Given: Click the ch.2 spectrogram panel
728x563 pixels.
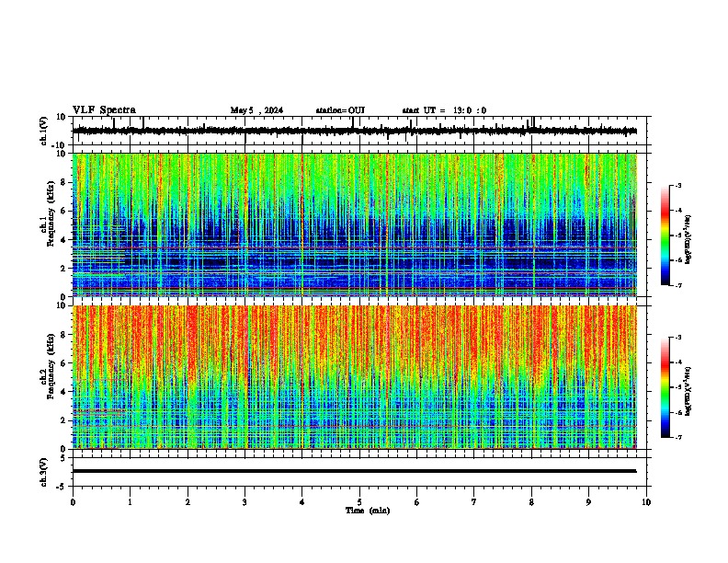Looking at the screenshot, I should [x=355, y=377].
